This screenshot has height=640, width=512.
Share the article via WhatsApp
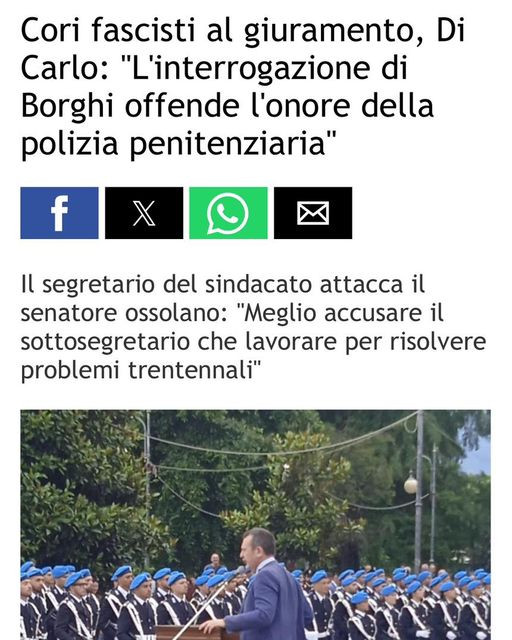click(x=228, y=213)
